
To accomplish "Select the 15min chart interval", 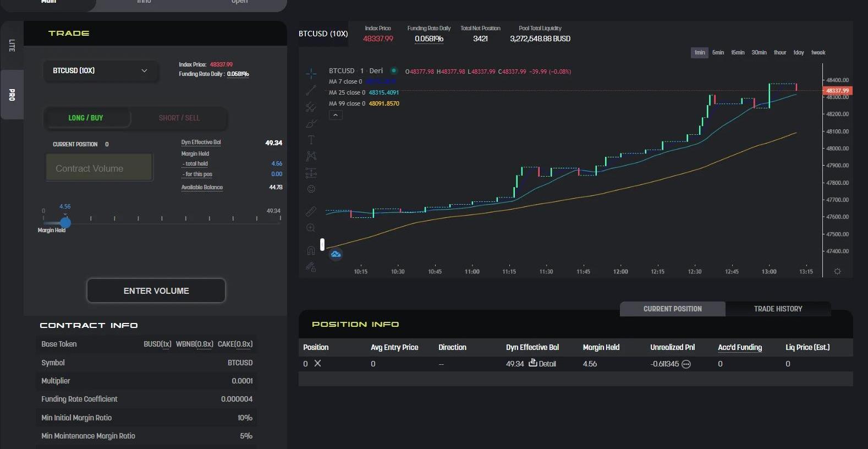I will click(738, 53).
